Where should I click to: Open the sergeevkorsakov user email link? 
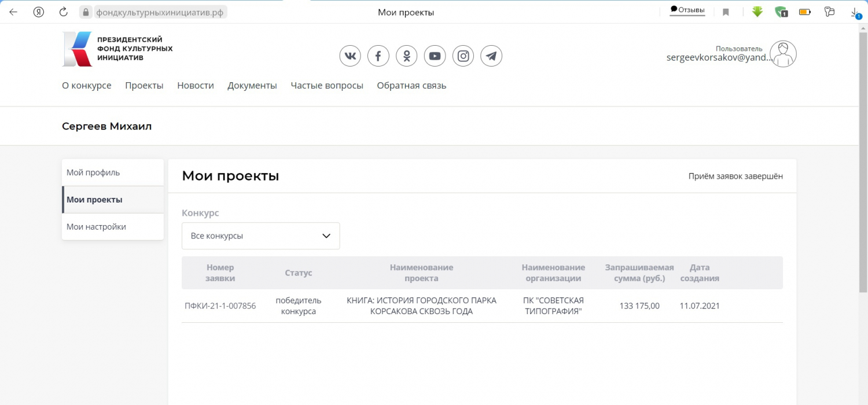click(x=720, y=57)
